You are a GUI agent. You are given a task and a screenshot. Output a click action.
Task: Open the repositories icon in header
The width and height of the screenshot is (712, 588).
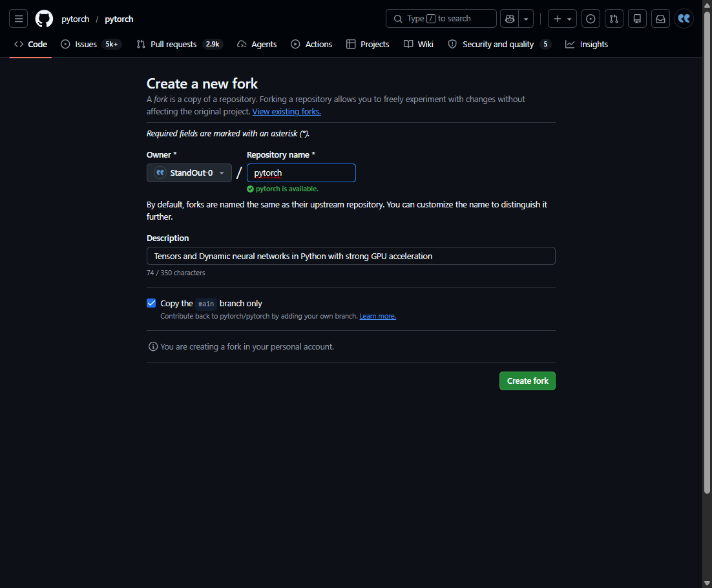pyautogui.click(x=637, y=19)
